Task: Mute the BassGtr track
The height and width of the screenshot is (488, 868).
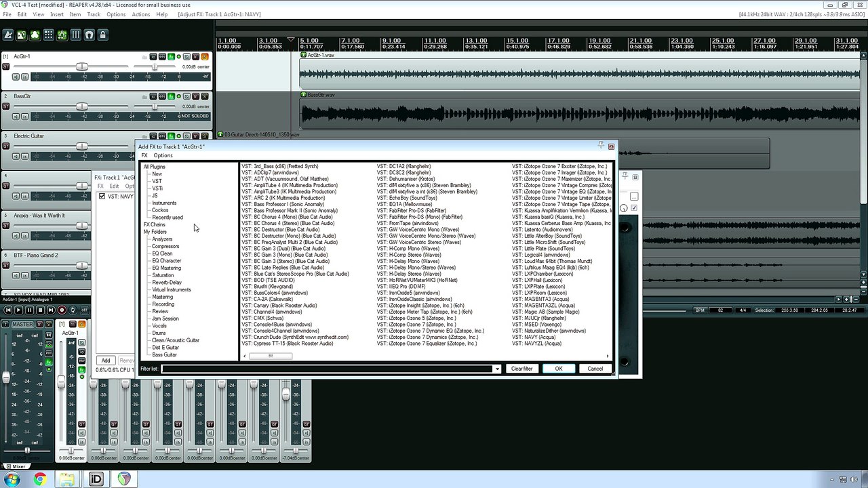Action: 196,97
